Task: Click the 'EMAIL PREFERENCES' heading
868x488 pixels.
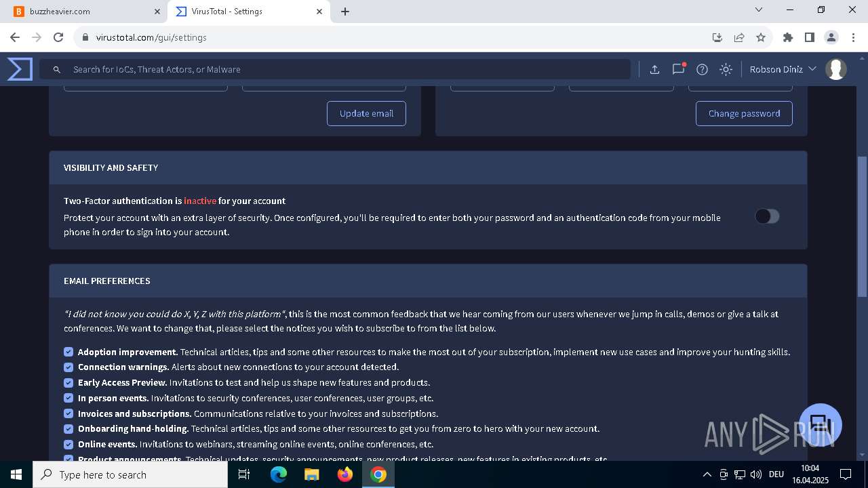Action: pyautogui.click(x=107, y=281)
